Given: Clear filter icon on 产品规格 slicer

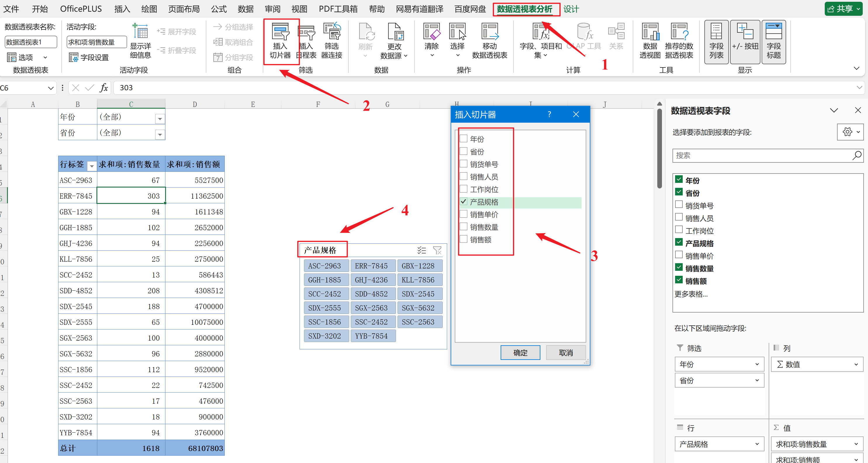Looking at the screenshot, I should point(437,250).
